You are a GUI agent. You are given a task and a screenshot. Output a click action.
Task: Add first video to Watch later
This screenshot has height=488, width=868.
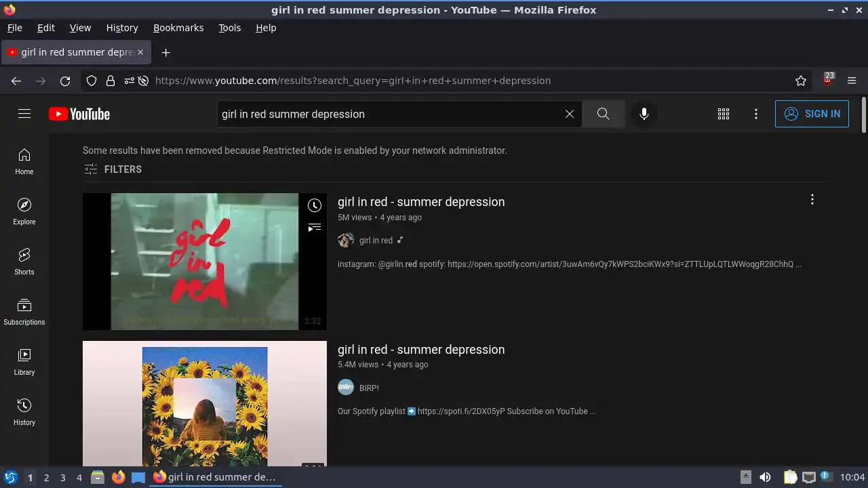[315, 205]
